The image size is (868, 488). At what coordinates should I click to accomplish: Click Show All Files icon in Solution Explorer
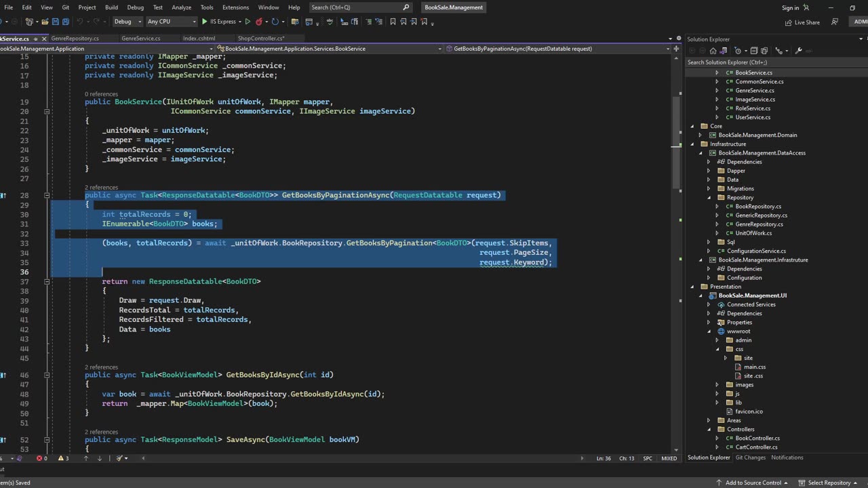point(764,51)
